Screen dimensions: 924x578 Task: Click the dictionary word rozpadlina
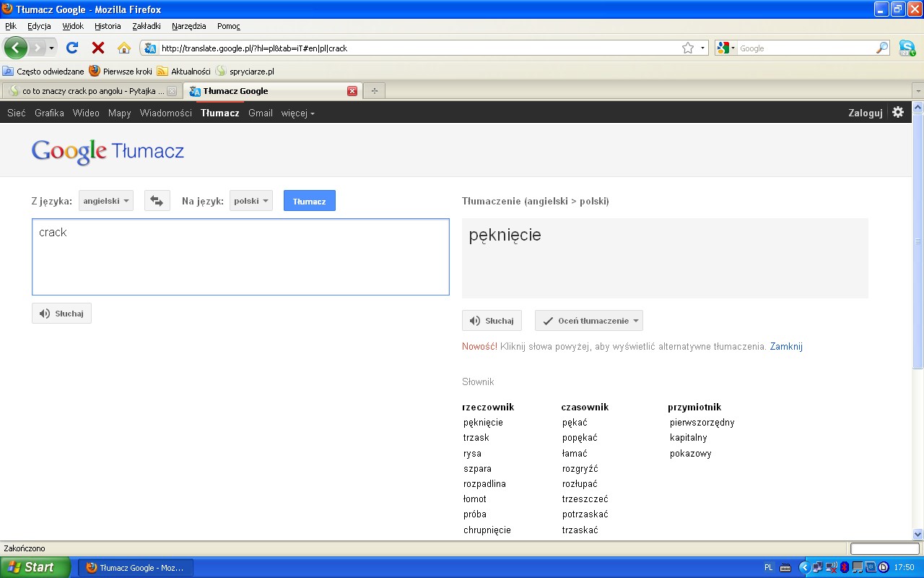[484, 484]
